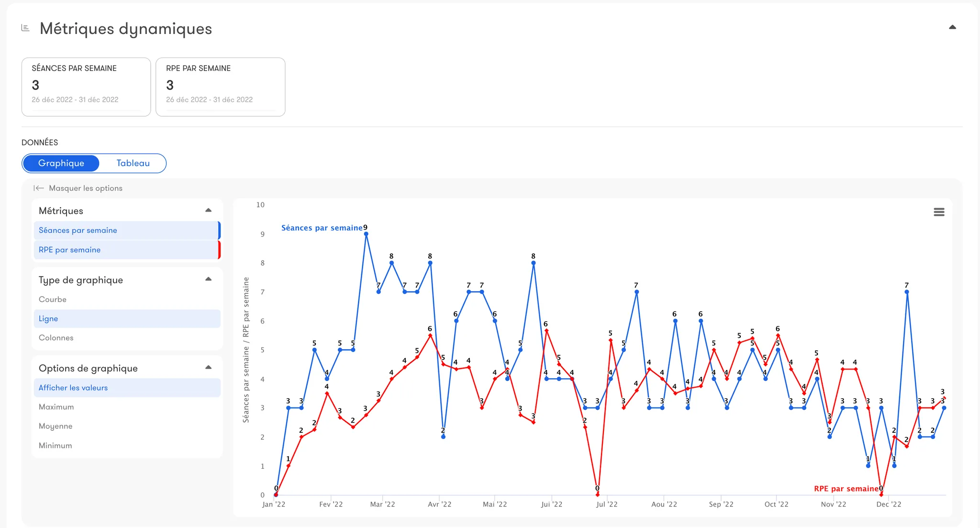Enable the Maximum chart option
Screen dimensions: 980x528
[x=56, y=407]
